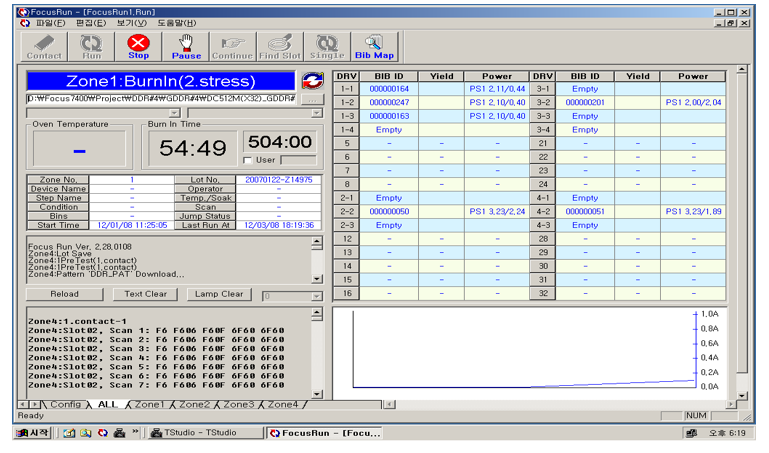Open the 편집(E) menu
The height and width of the screenshot is (453, 769).
tap(91, 23)
